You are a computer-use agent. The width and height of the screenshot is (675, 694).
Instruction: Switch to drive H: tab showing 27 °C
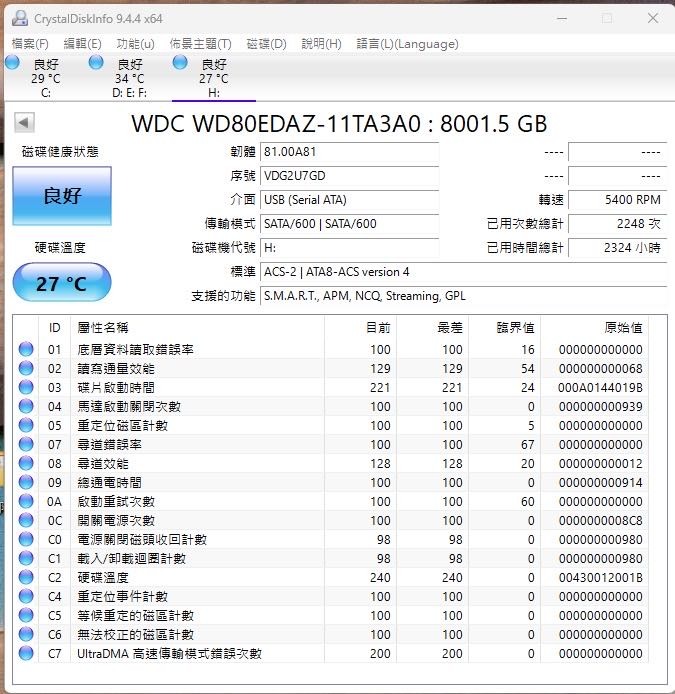214,78
